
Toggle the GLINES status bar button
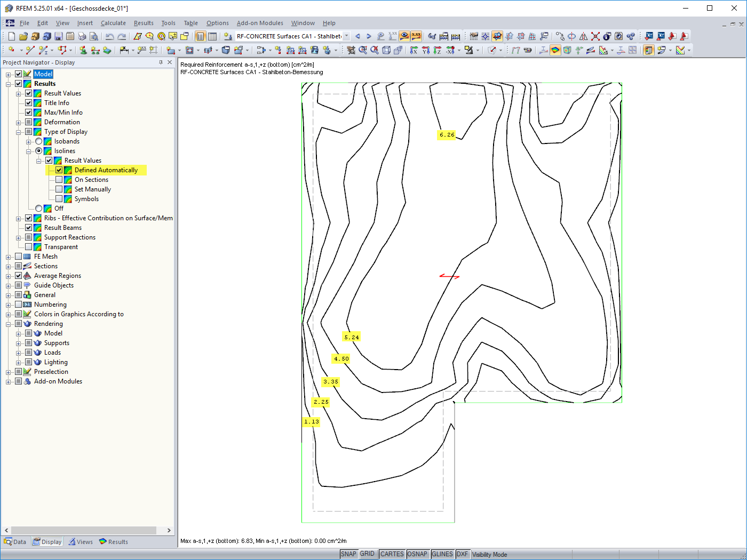(x=442, y=554)
